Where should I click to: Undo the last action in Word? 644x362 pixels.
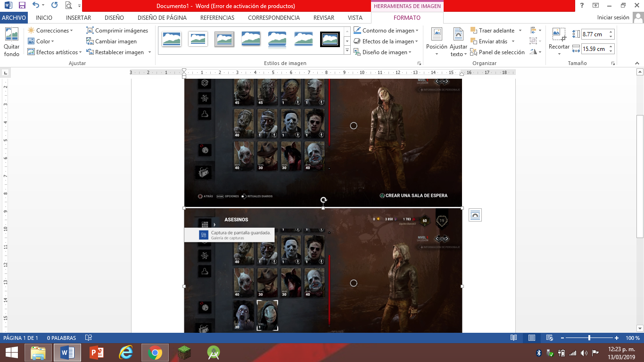click(x=36, y=6)
